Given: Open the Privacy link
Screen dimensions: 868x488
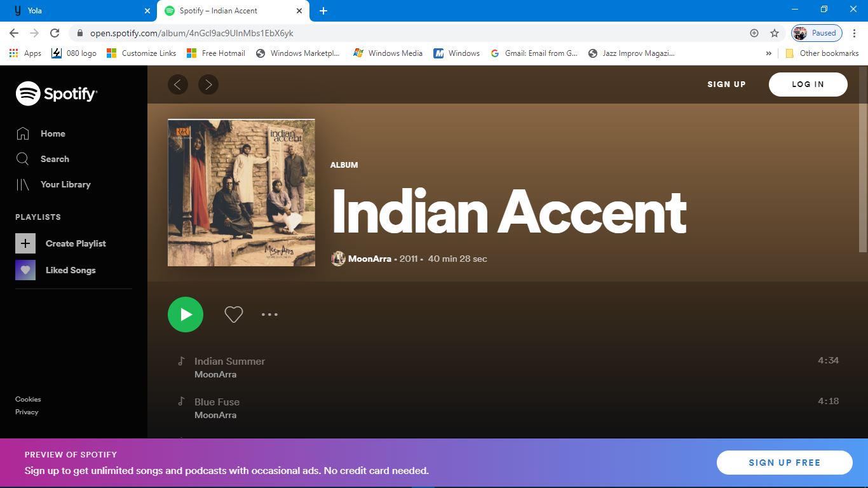Looking at the screenshot, I should pos(27,412).
